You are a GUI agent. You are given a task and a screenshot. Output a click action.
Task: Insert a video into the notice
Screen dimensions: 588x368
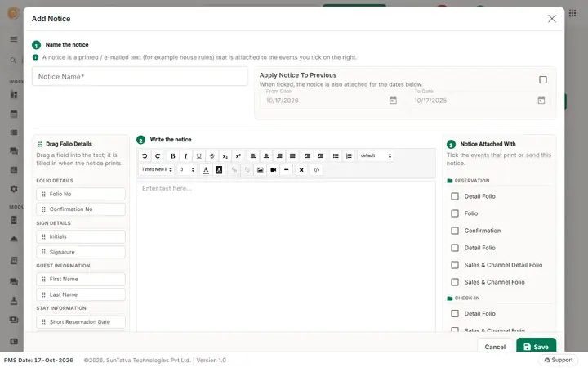pyautogui.click(x=274, y=170)
